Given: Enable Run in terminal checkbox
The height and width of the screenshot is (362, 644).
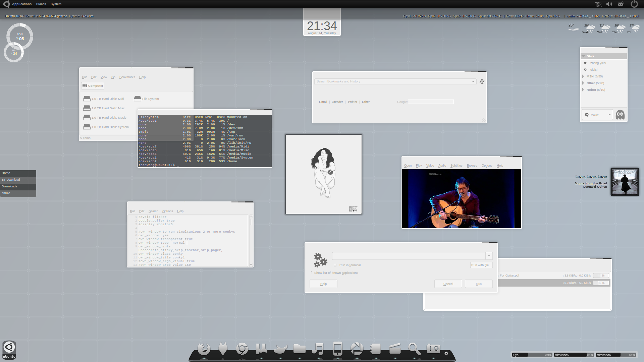Looking at the screenshot, I should coord(335,265).
